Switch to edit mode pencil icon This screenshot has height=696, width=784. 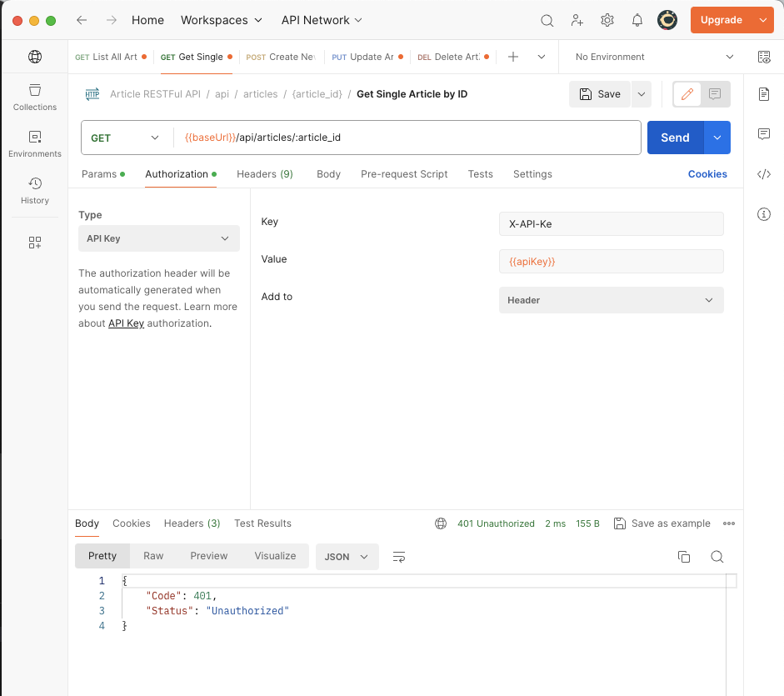(687, 94)
